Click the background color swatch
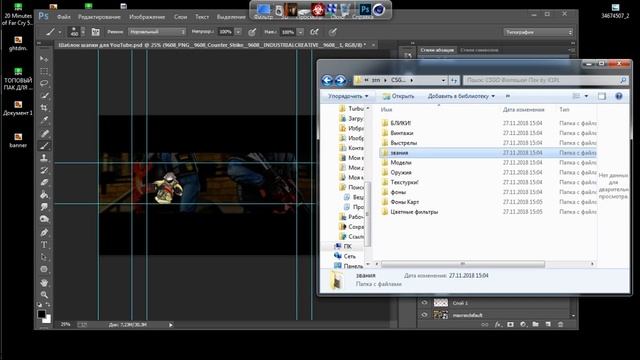 point(47,319)
